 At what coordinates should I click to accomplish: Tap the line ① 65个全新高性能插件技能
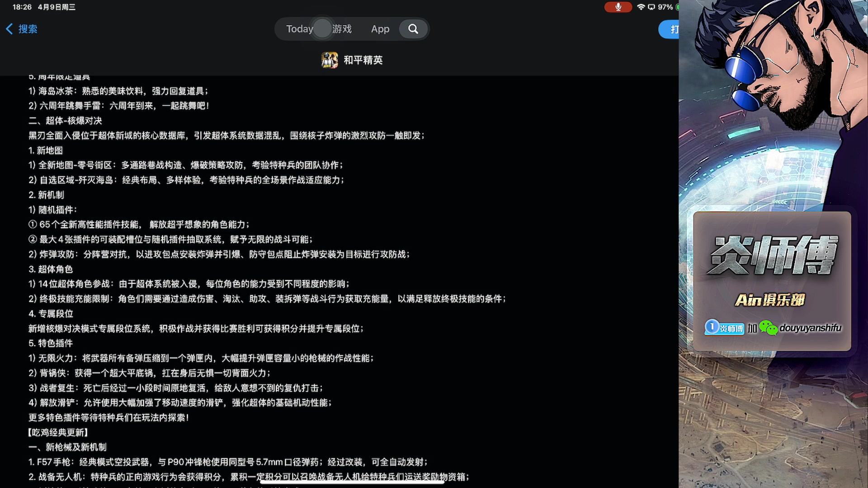(139, 225)
